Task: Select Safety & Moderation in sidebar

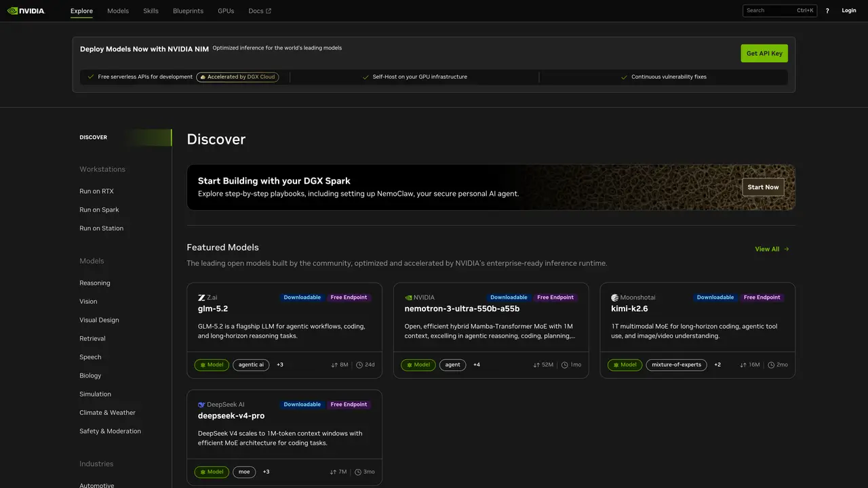Action: tap(110, 431)
